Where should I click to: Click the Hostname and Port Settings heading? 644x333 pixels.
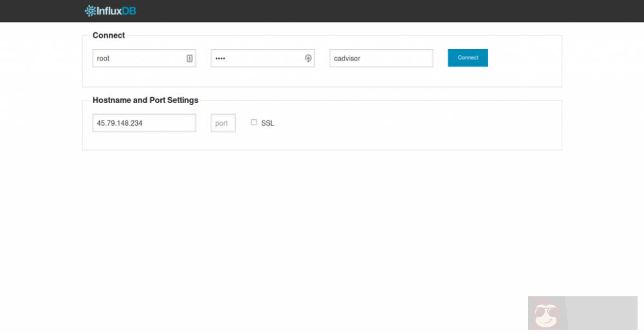click(x=145, y=100)
